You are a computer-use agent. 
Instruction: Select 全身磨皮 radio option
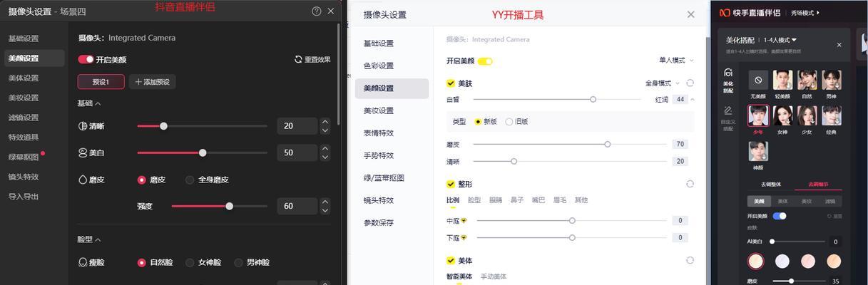point(190,180)
